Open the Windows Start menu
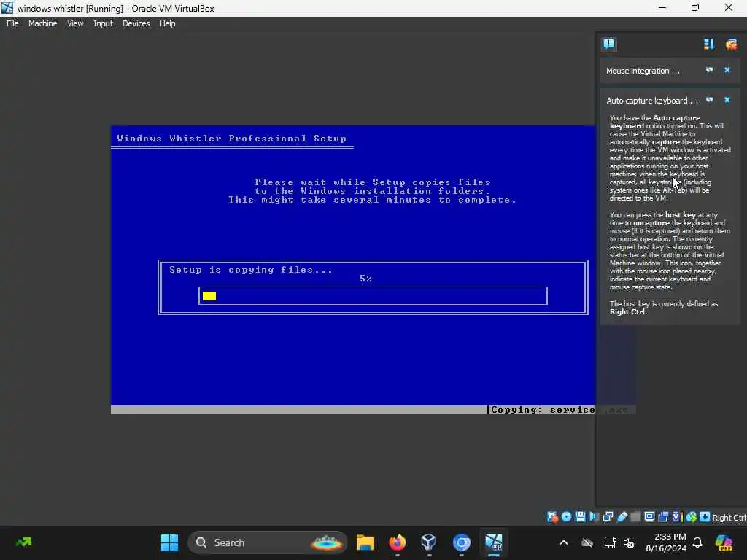The image size is (747, 560). pyautogui.click(x=169, y=542)
